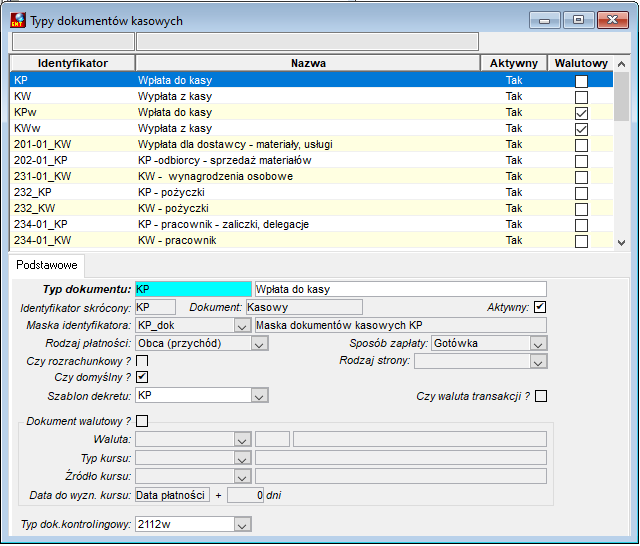640x546 pixels.
Task: Toggle Walutowy checkbox in KP row
Action: tap(581, 81)
